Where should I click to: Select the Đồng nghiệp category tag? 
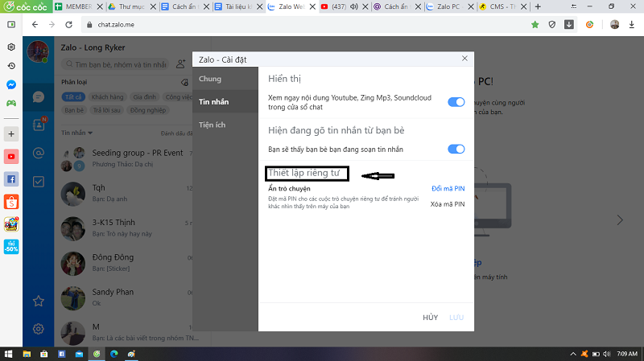[x=148, y=110]
